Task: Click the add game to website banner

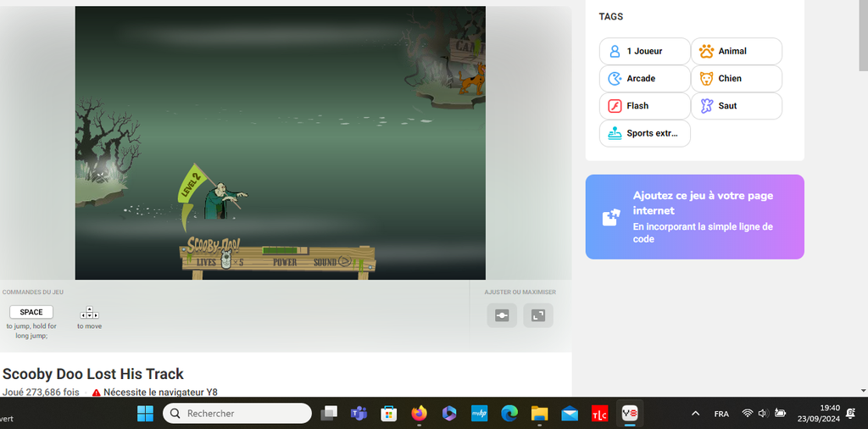Action: 694,216
